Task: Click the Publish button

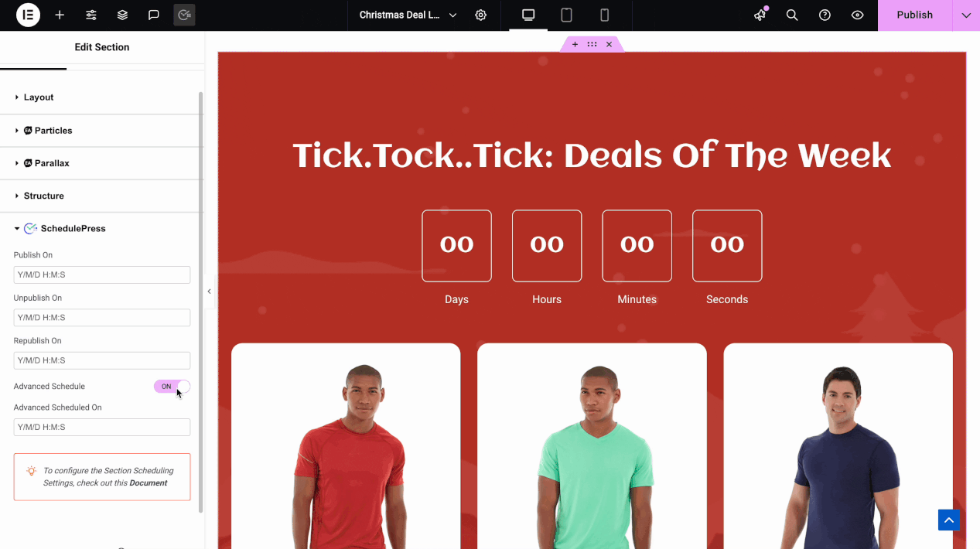Action: point(915,15)
